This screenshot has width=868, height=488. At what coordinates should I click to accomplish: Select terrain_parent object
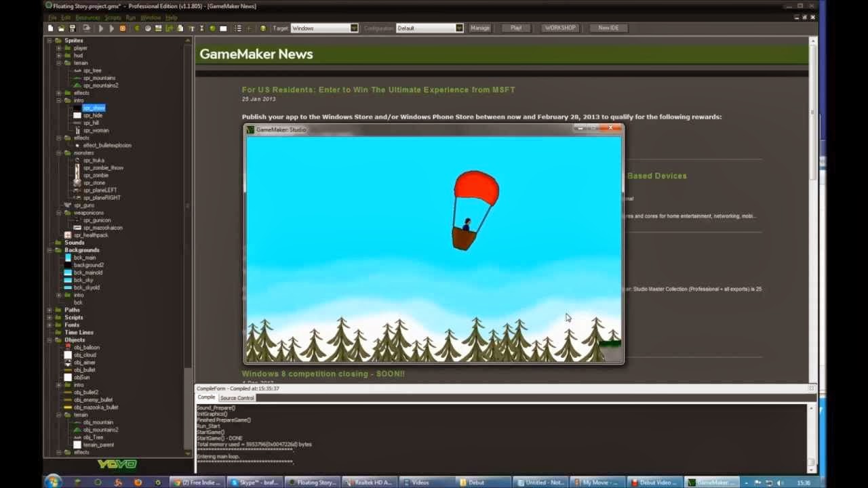[x=98, y=445]
